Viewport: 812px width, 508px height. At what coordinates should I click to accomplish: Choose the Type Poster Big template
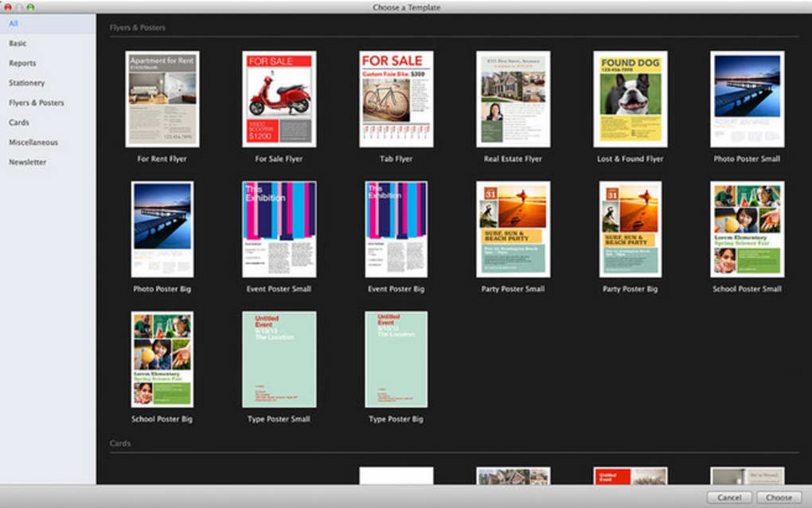(396, 359)
